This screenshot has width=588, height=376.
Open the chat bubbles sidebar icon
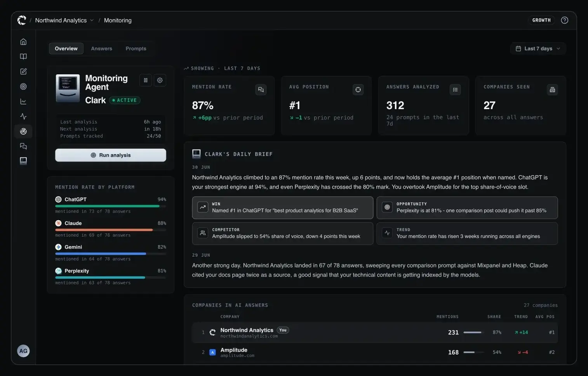[x=23, y=146]
